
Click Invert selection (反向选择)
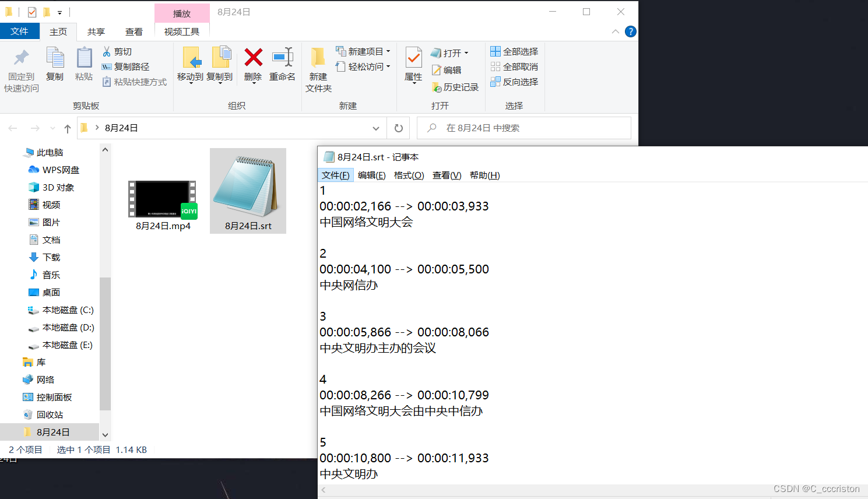[514, 82]
